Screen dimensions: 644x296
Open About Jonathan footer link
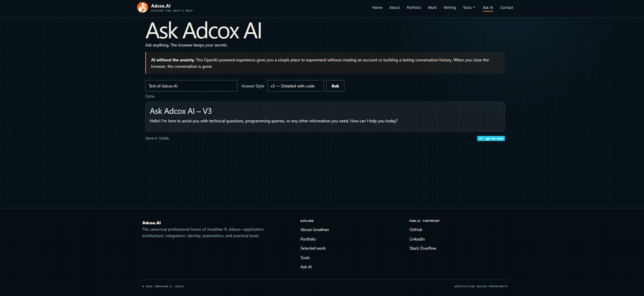click(x=315, y=230)
